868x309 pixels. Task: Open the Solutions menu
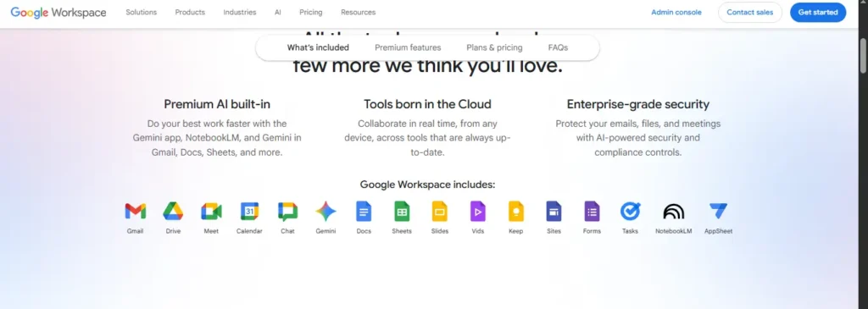142,12
